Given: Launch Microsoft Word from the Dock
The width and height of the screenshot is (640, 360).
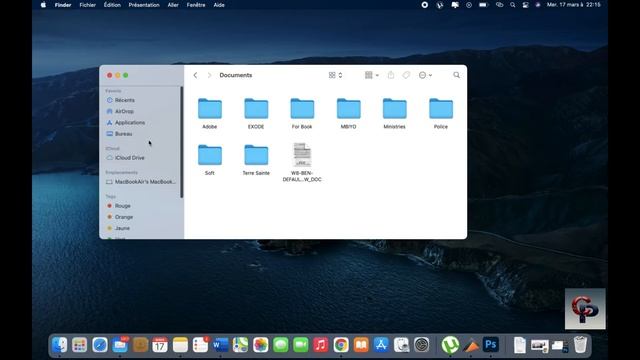Looking at the screenshot, I should [x=220, y=345].
